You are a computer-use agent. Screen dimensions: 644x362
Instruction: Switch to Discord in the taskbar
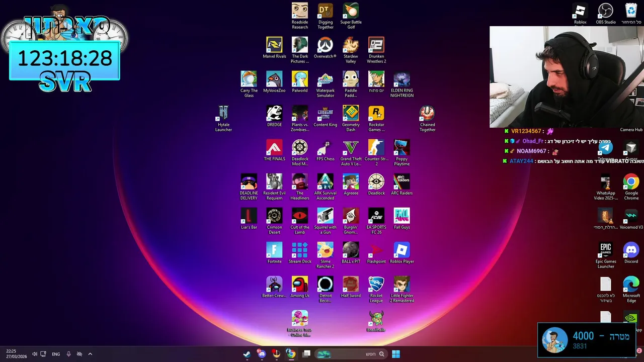coord(262,354)
